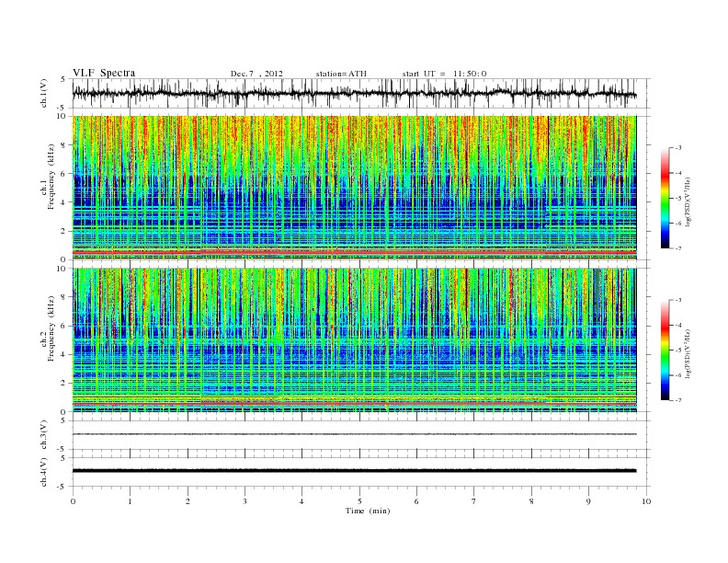Viewport: 728px width, 563px height.
Task: Click the "station=ATH" label
Action: [x=341, y=74]
